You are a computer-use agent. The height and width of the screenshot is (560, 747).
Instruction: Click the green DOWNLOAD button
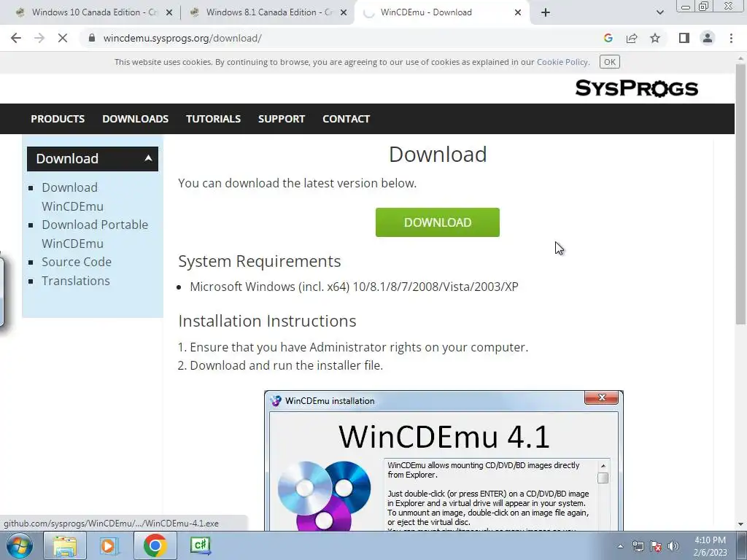coord(438,222)
